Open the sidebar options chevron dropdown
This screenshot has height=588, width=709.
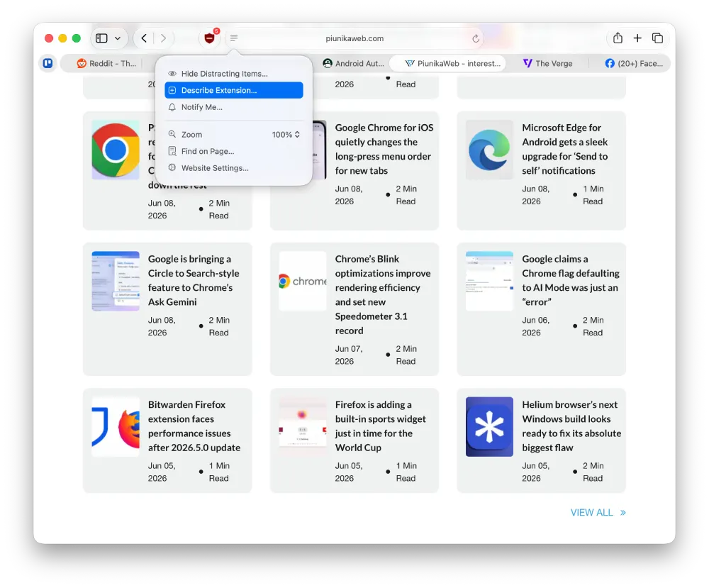point(118,38)
